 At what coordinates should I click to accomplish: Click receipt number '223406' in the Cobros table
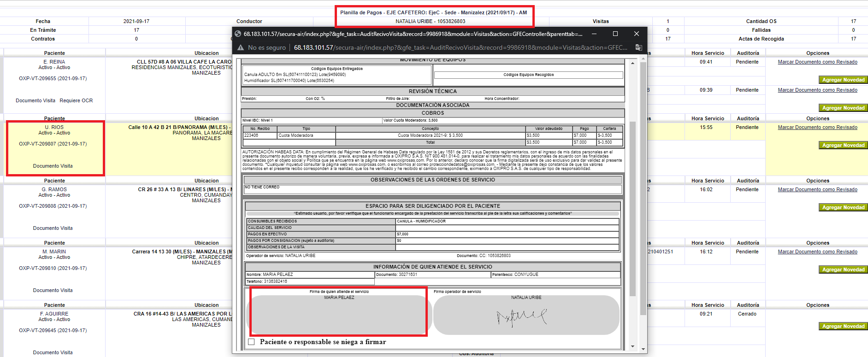tap(251, 135)
